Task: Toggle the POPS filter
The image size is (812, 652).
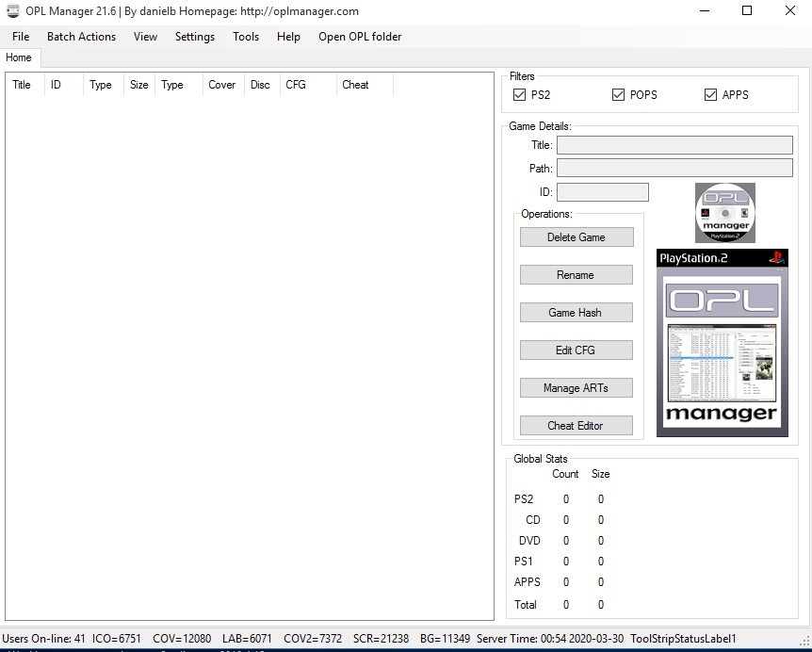Action: [617, 94]
